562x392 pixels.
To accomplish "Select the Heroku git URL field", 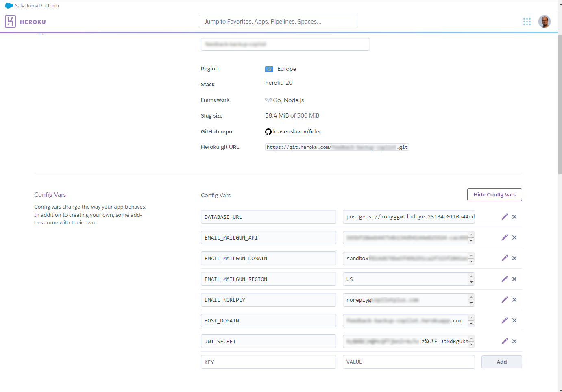I will pos(337,147).
